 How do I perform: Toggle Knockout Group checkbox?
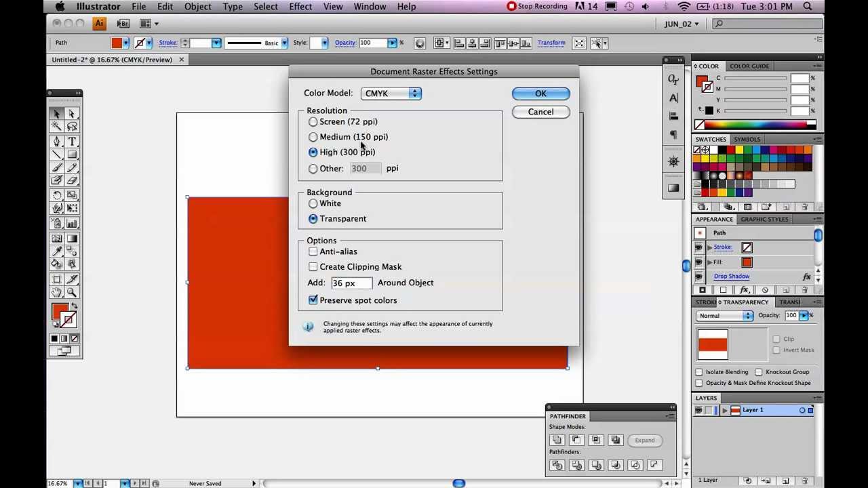[759, 372]
